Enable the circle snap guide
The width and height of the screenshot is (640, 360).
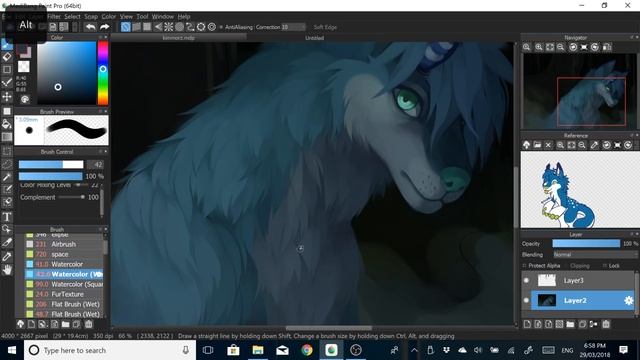point(179,27)
